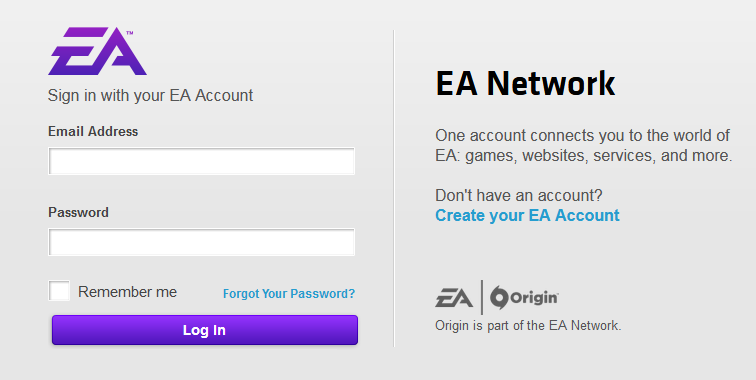This screenshot has height=380, width=756.
Task: Click the Origin wordmark text
Action: (x=534, y=298)
